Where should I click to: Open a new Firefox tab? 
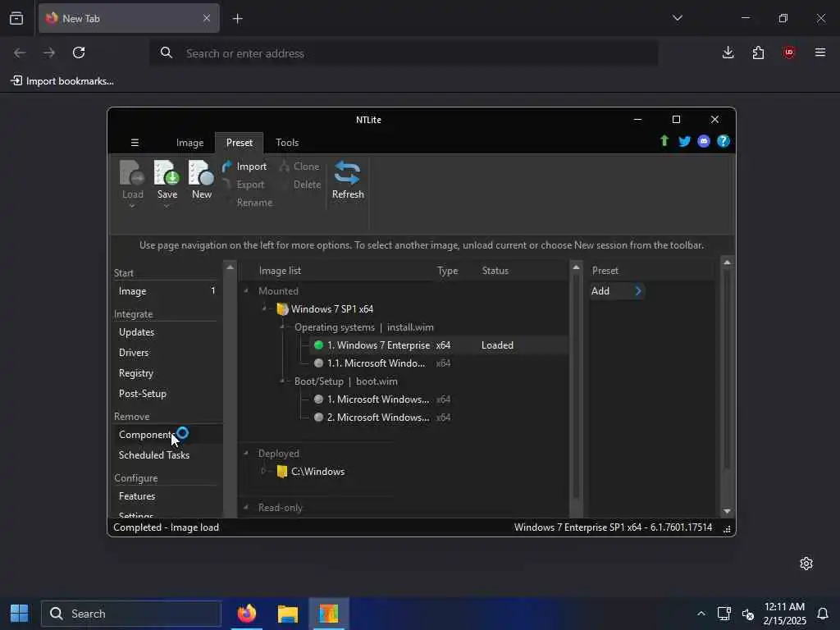(x=237, y=19)
